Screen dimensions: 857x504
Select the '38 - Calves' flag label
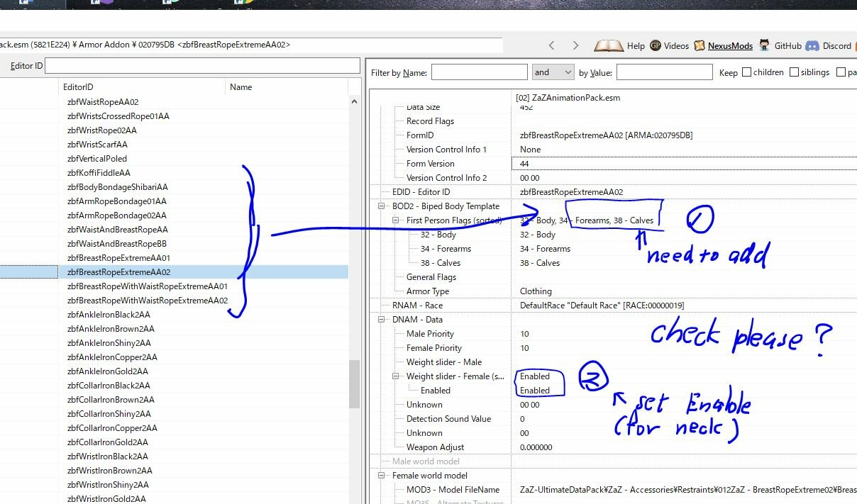point(441,263)
